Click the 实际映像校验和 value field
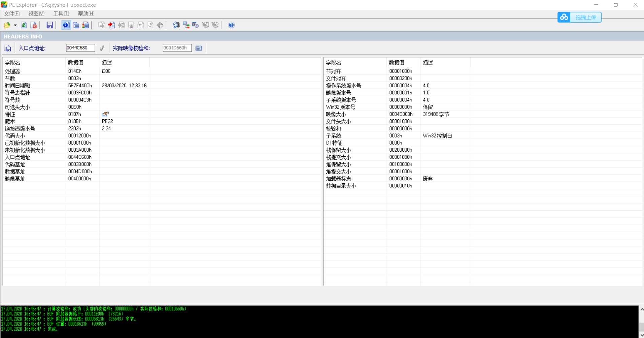 click(x=177, y=48)
